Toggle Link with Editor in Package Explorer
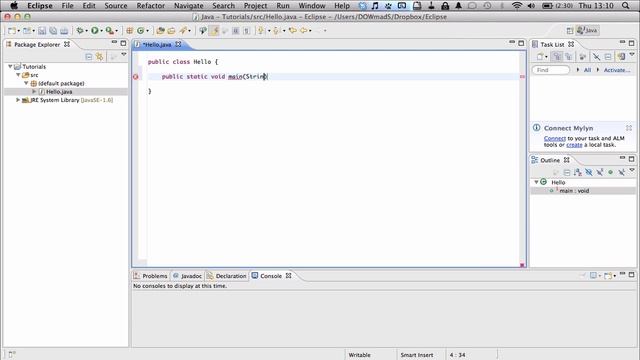Viewport: 640px width, 360px height. (x=100, y=57)
